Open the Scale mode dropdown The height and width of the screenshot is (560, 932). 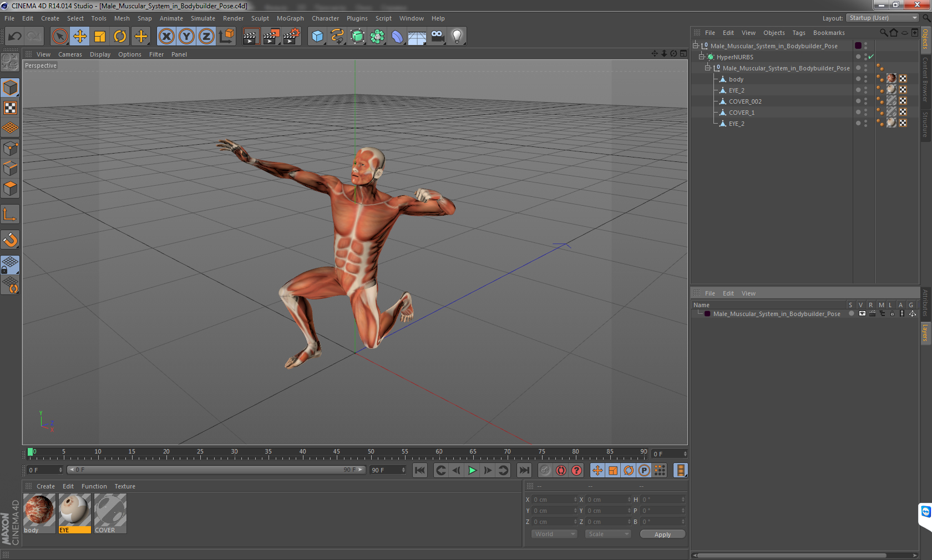point(608,534)
